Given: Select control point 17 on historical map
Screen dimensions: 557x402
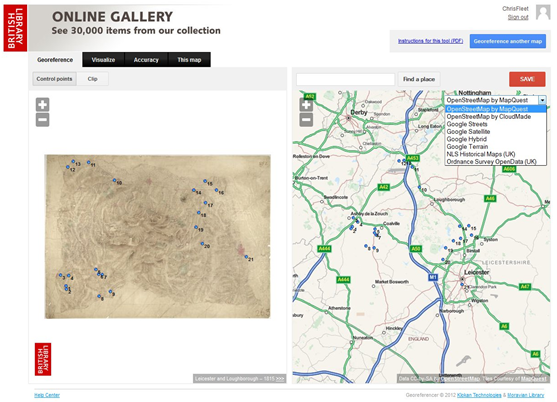Looking at the screenshot, I should click(205, 203).
